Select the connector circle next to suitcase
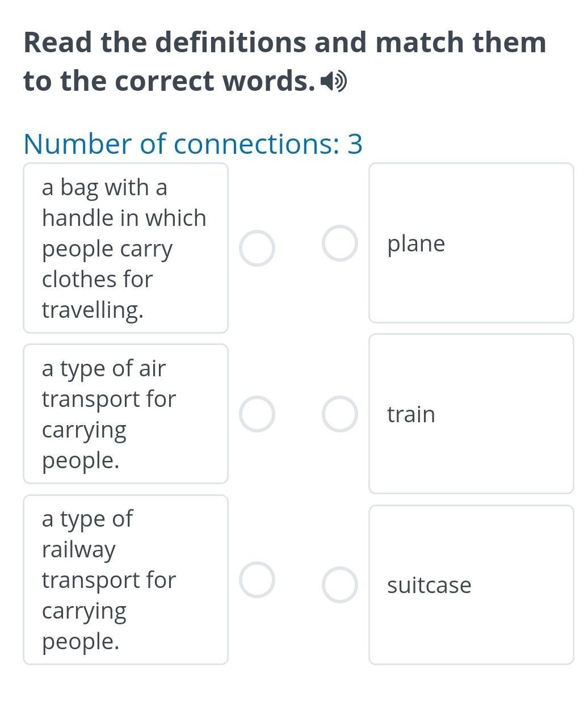 pos(339,585)
